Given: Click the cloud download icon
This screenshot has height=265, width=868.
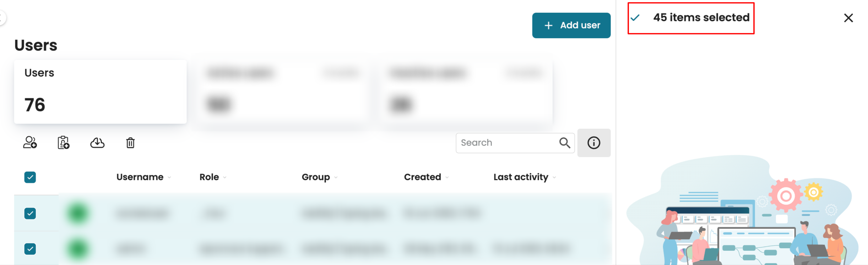Looking at the screenshot, I should coord(97,143).
